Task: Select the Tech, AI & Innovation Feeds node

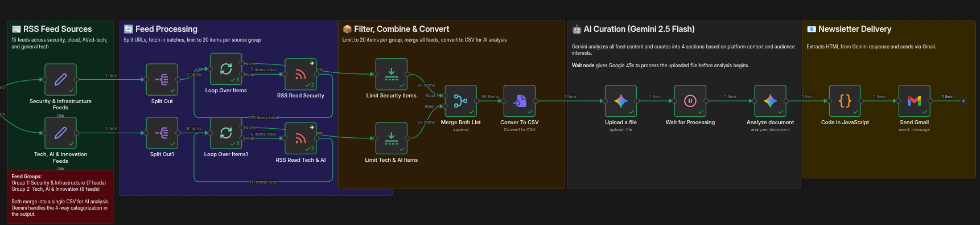Action: [x=60, y=133]
